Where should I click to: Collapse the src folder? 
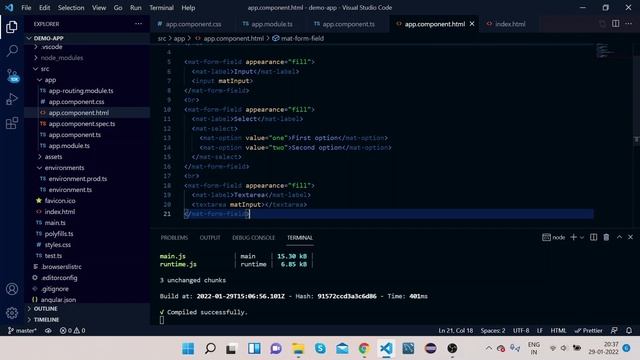click(x=87, y=69)
